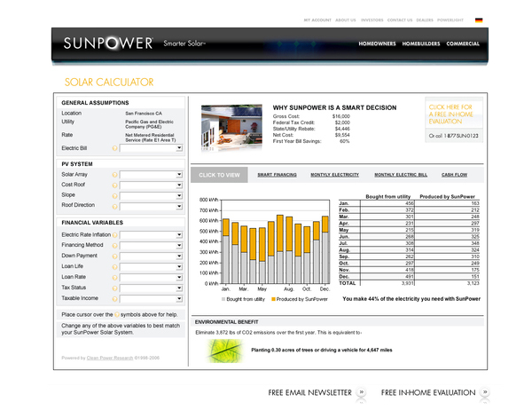Click the Slope help icon
This screenshot has width=532, height=418.
[x=114, y=196]
